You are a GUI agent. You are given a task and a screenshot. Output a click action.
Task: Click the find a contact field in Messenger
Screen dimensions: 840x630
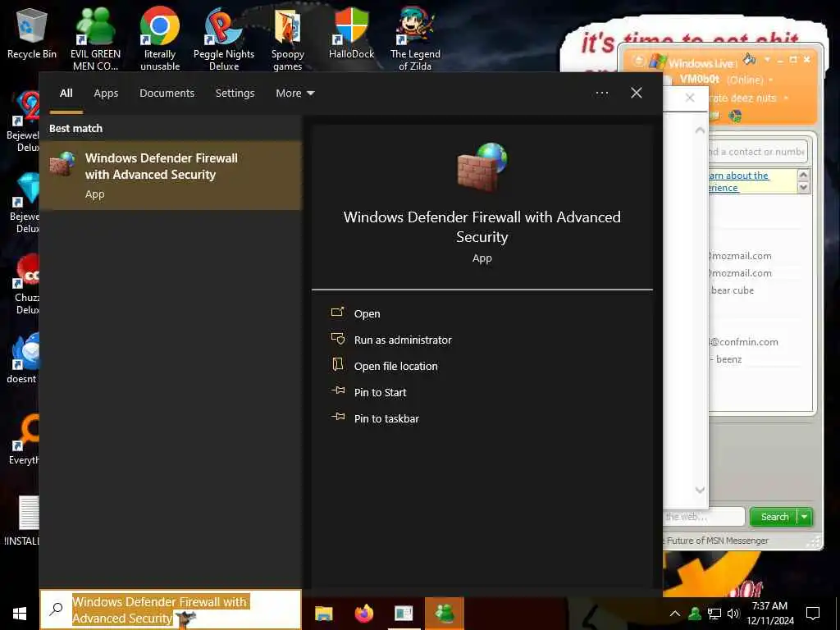coord(757,152)
